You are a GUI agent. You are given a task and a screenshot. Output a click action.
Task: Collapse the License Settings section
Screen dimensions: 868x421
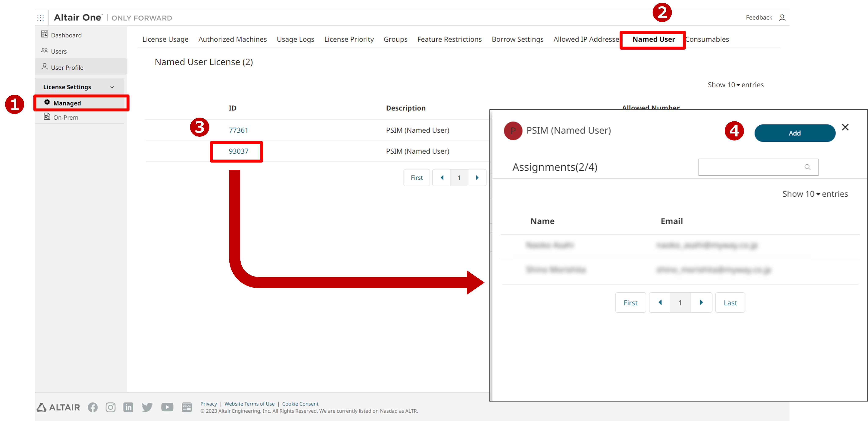click(112, 87)
